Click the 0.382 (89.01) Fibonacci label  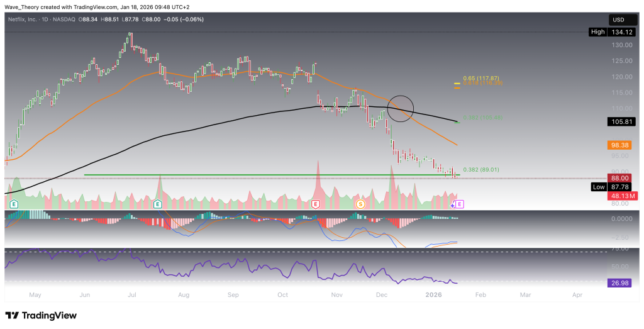click(481, 170)
